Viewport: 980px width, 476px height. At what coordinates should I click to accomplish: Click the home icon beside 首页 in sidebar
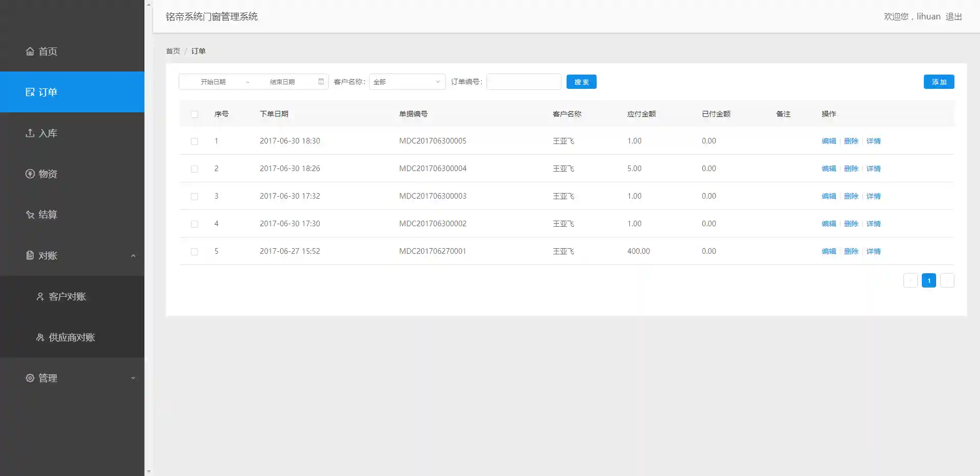pyautogui.click(x=30, y=51)
